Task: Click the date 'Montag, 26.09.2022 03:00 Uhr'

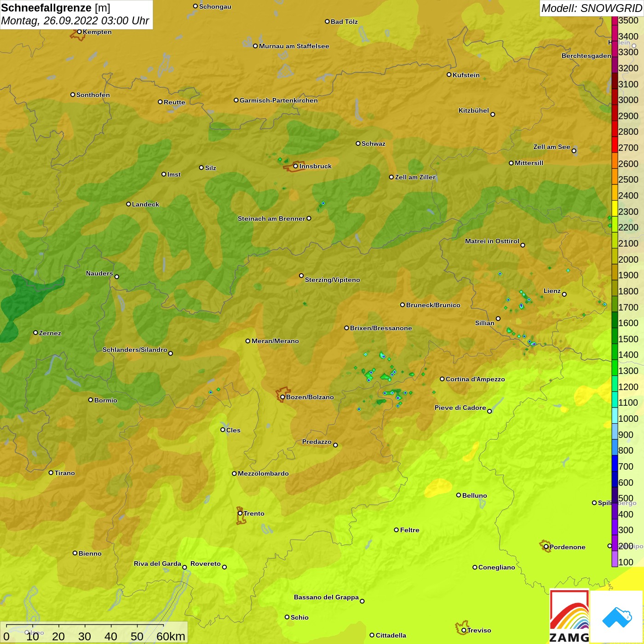Action: pos(75,21)
